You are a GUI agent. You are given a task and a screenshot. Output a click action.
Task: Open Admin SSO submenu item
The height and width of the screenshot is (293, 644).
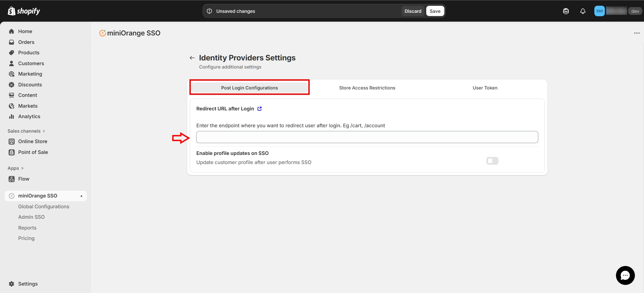point(31,217)
